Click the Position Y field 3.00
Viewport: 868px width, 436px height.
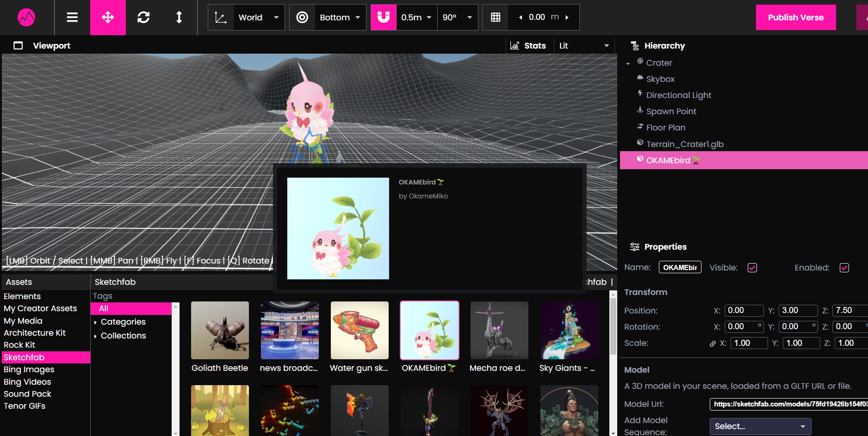[798, 310]
